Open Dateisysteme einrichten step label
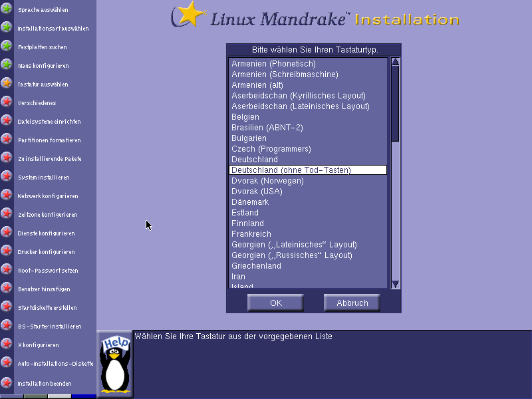532x399 pixels. (x=49, y=122)
